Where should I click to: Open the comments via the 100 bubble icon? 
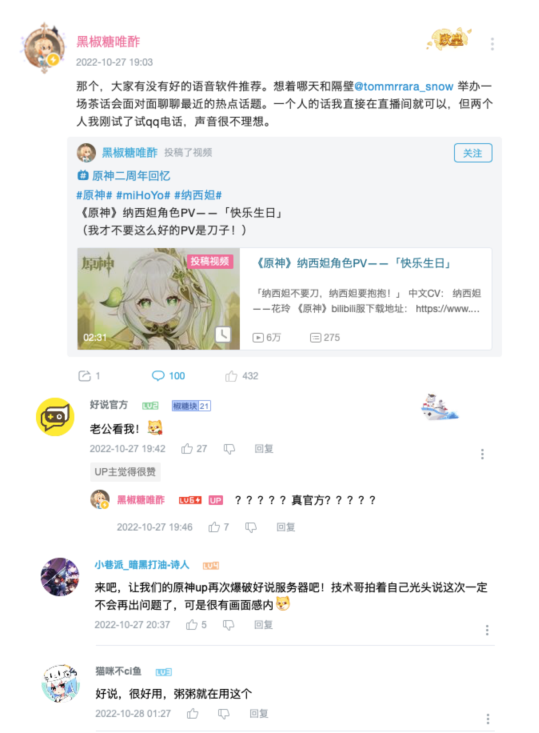click(x=158, y=376)
